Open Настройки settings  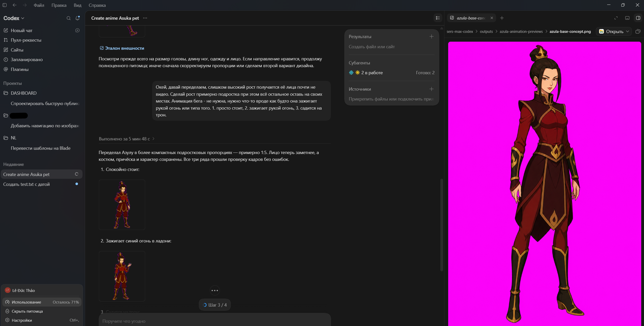(42, 320)
